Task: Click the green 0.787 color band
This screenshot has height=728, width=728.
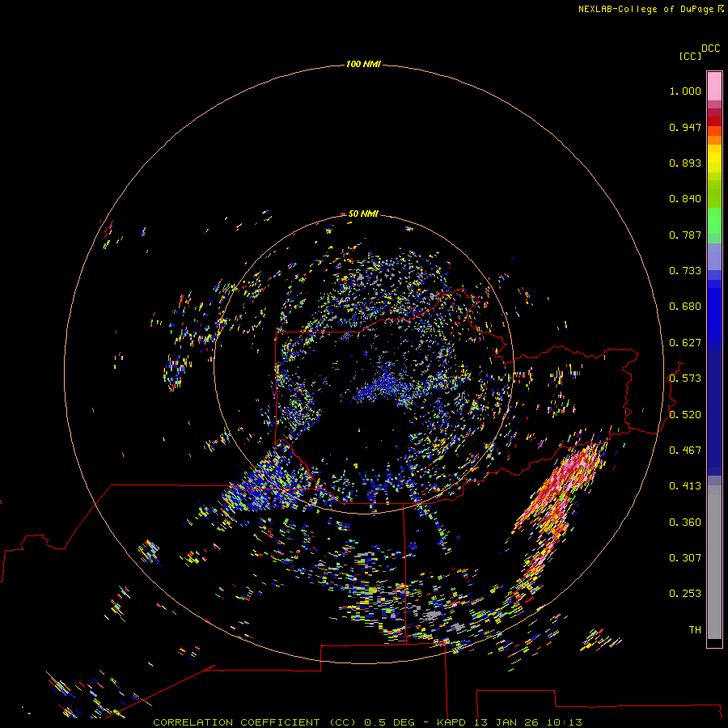Action: click(x=714, y=225)
